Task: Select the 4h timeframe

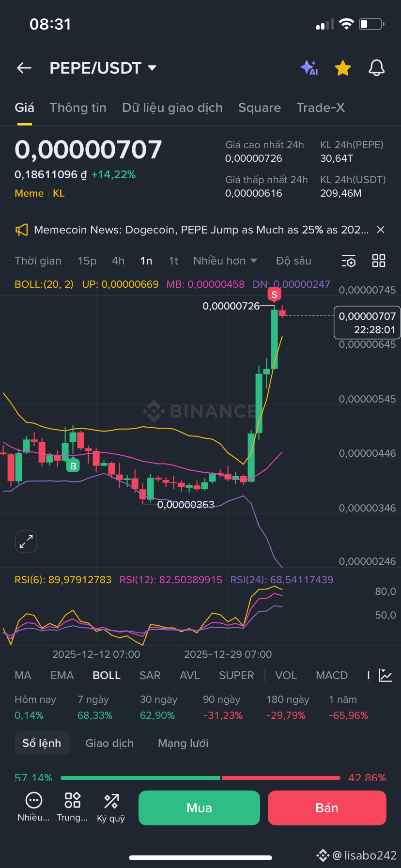Action: point(118,261)
